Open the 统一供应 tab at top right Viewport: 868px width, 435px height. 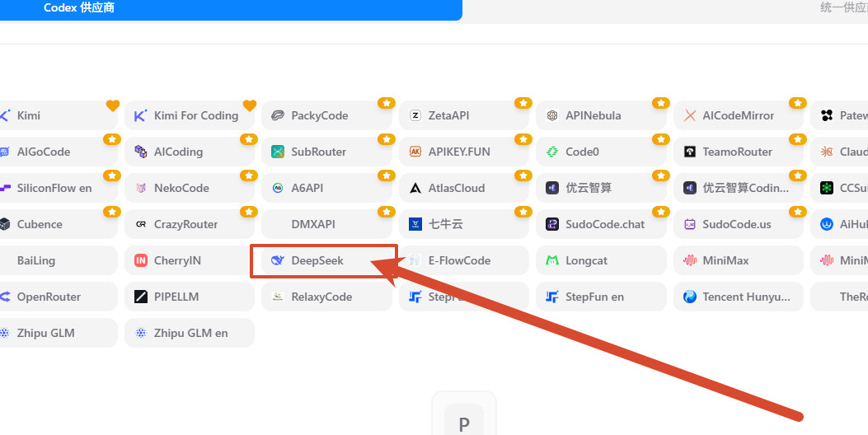pyautogui.click(x=843, y=7)
